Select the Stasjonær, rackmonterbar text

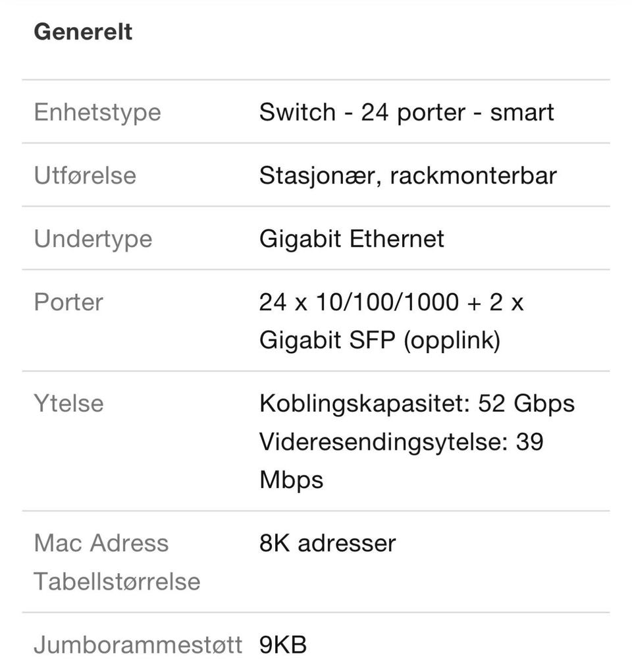[408, 176]
